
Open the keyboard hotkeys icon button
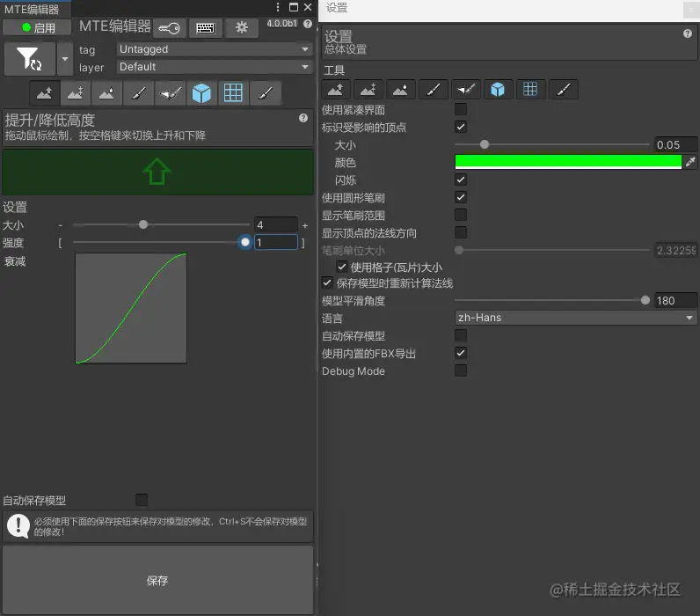click(x=206, y=28)
